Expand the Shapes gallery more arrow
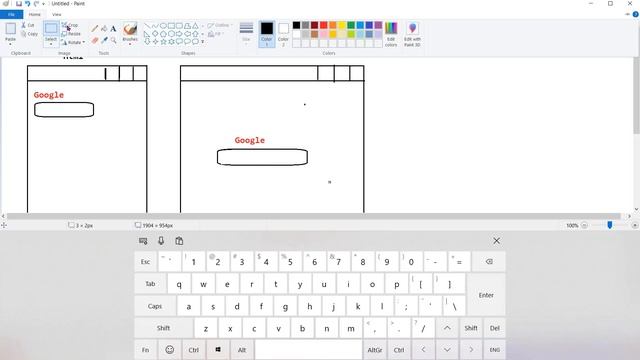This screenshot has width=640, height=360. [x=202, y=42]
